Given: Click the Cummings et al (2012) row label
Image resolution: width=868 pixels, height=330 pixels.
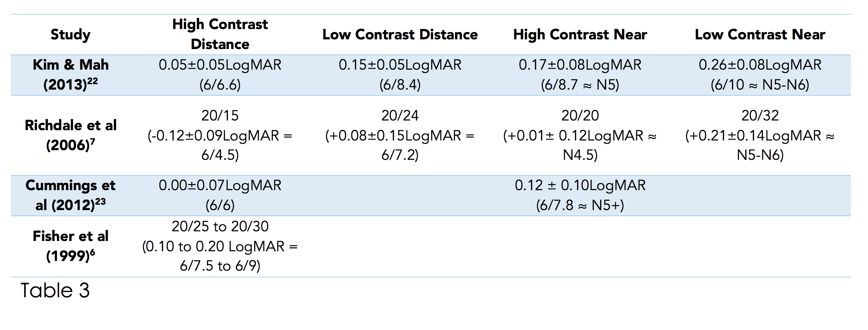Looking at the screenshot, I should 70,195.
